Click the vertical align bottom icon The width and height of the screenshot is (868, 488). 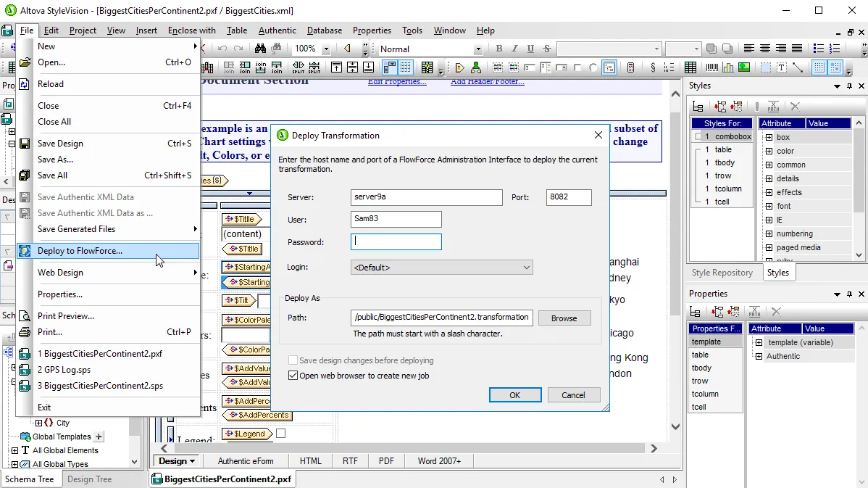(368, 67)
